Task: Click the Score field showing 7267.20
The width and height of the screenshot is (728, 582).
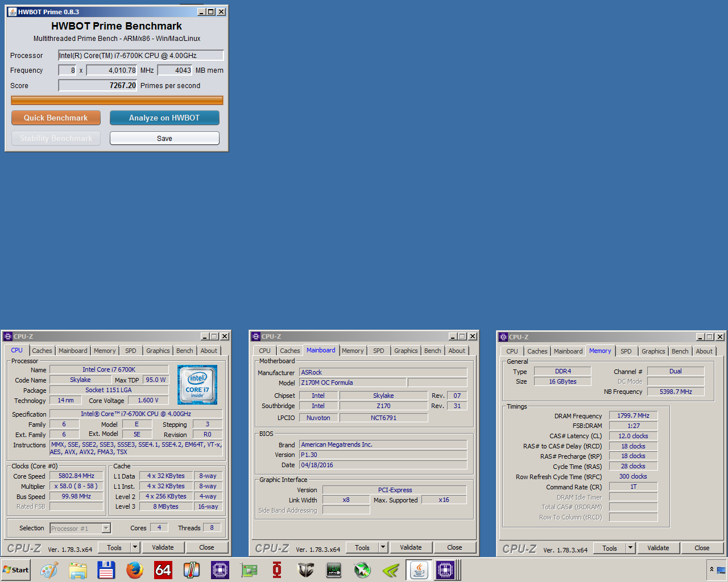Action: point(98,86)
